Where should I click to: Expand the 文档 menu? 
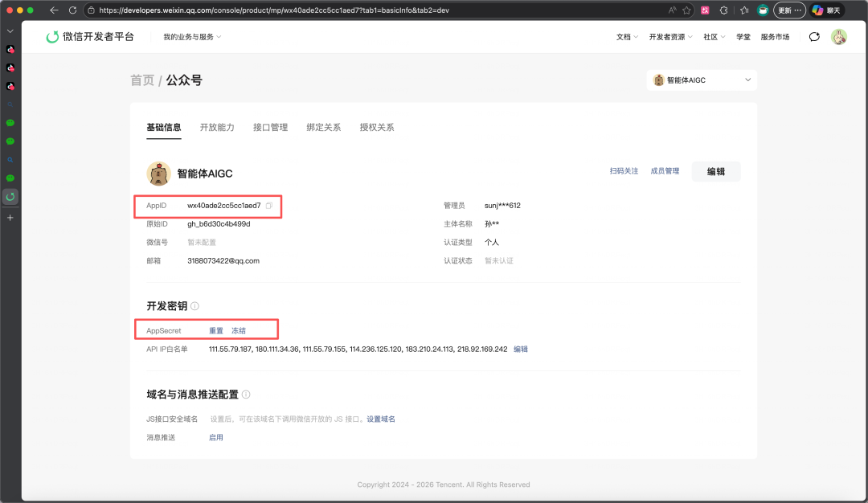[x=627, y=36]
